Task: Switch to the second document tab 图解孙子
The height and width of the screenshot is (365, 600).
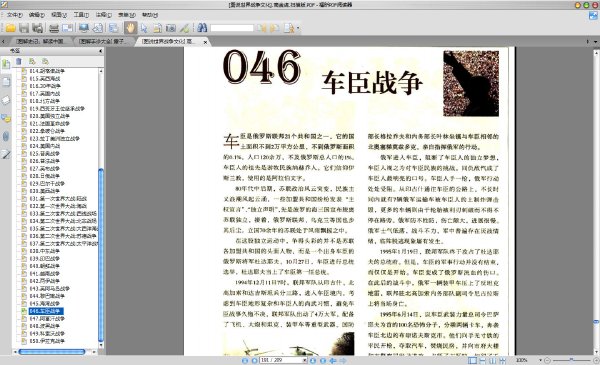Action: pos(103,41)
